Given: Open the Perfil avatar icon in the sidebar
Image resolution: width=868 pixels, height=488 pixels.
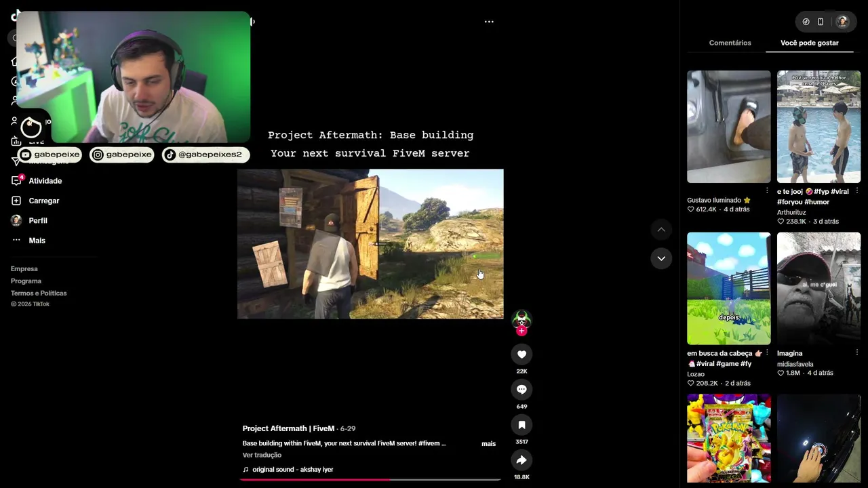Looking at the screenshot, I should tap(16, 220).
